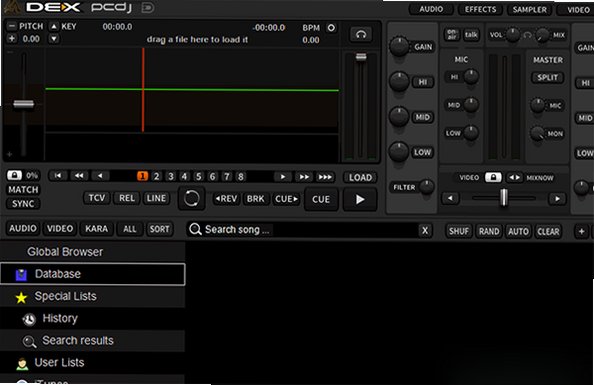Toggle LINE input mode
Image resolution: width=594 pixels, height=385 pixels.
(x=156, y=198)
